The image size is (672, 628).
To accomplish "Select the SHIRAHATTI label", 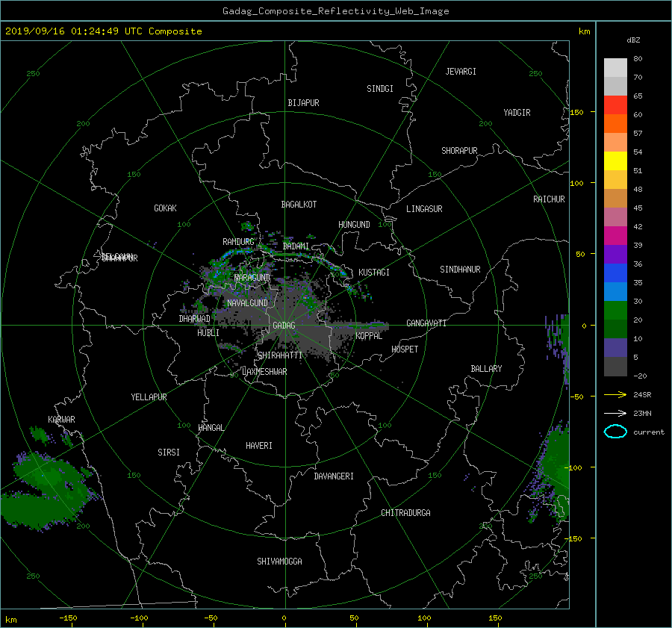I will click(280, 355).
